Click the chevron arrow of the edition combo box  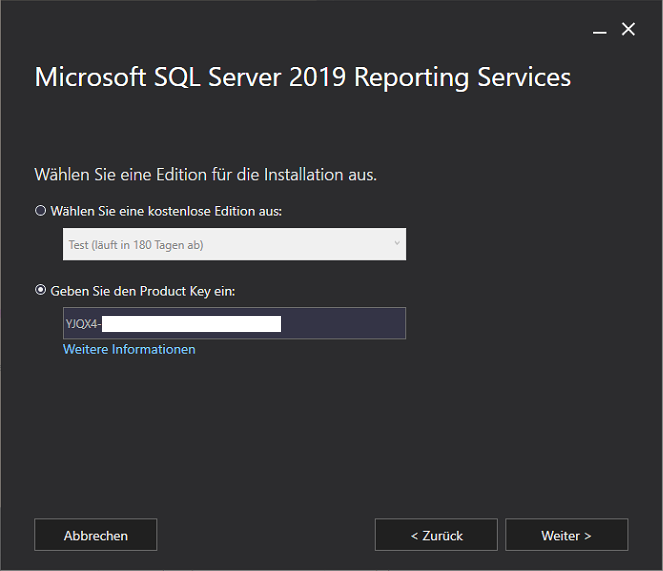pos(396,244)
